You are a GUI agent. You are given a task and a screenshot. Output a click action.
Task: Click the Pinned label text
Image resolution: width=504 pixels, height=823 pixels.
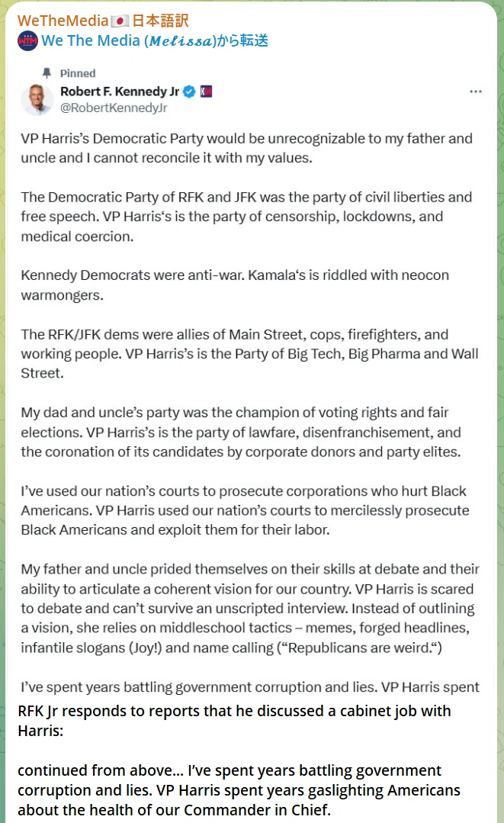[78, 73]
